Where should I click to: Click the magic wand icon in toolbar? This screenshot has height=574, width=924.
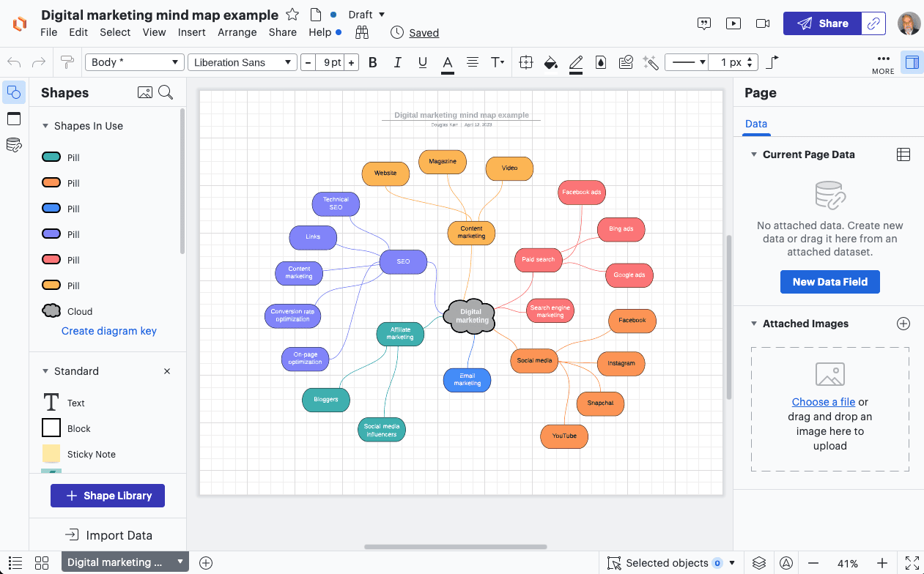pos(650,62)
